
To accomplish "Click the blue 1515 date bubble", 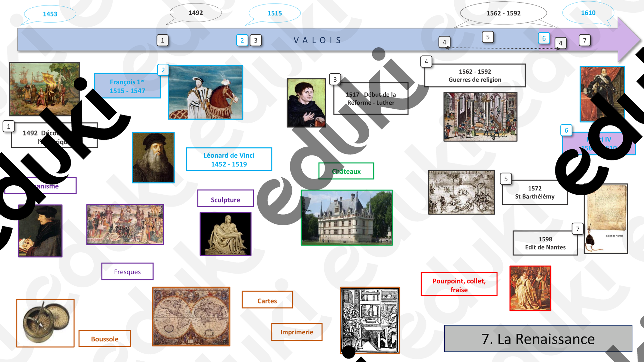I will (x=274, y=14).
